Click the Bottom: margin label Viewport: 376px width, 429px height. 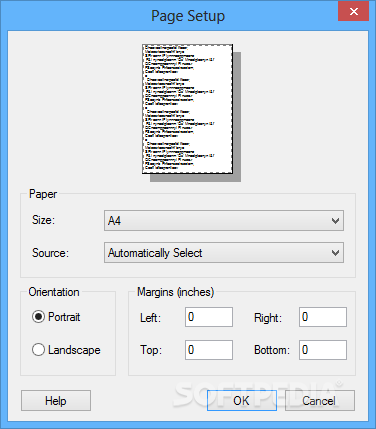[272, 350]
